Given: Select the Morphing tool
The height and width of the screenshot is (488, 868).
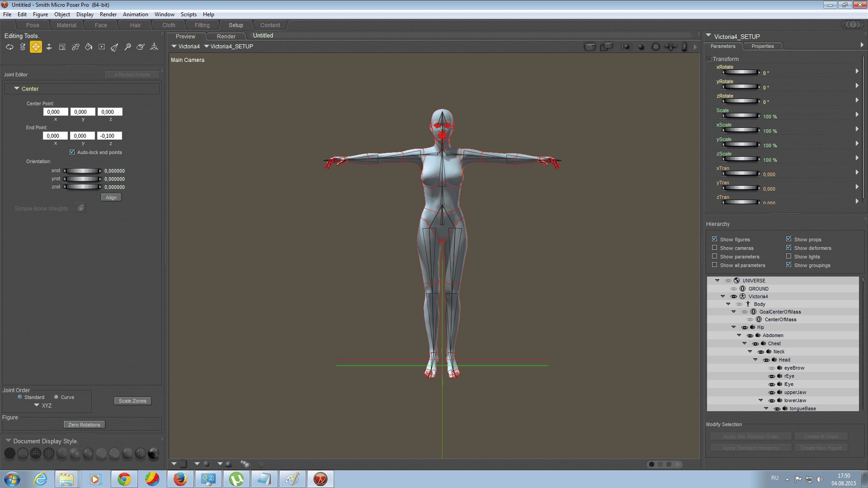Looking at the screenshot, I should tap(141, 47).
